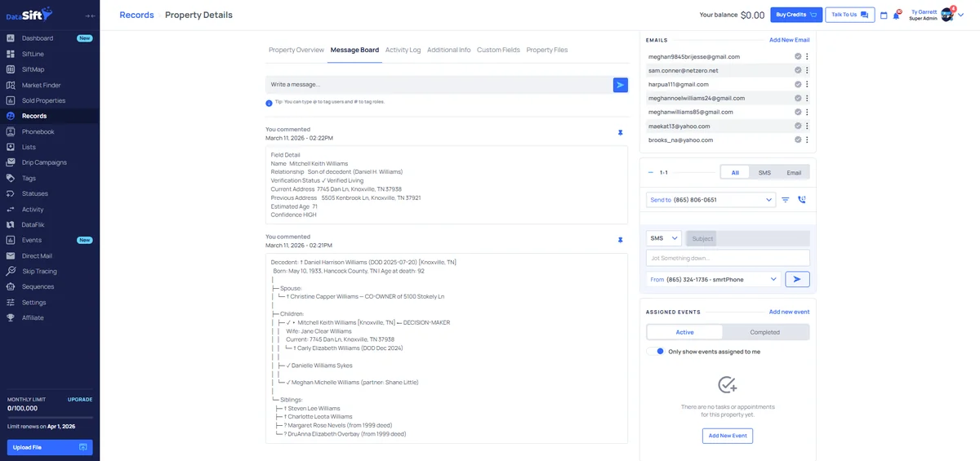Filter conversation to SMS
This screenshot has height=461, width=980.
(764, 172)
